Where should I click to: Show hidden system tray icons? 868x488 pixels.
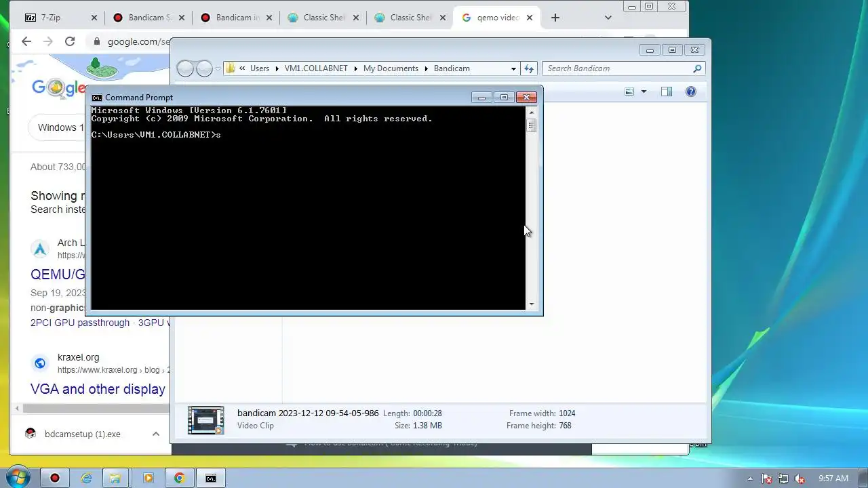(x=750, y=479)
